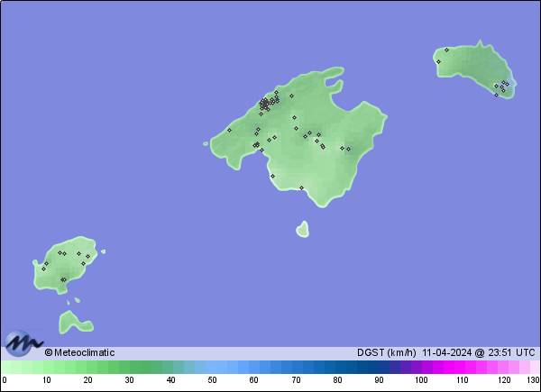
Task: Click the DGST (km/h) label
Action: pyautogui.click(x=387, y=352)
